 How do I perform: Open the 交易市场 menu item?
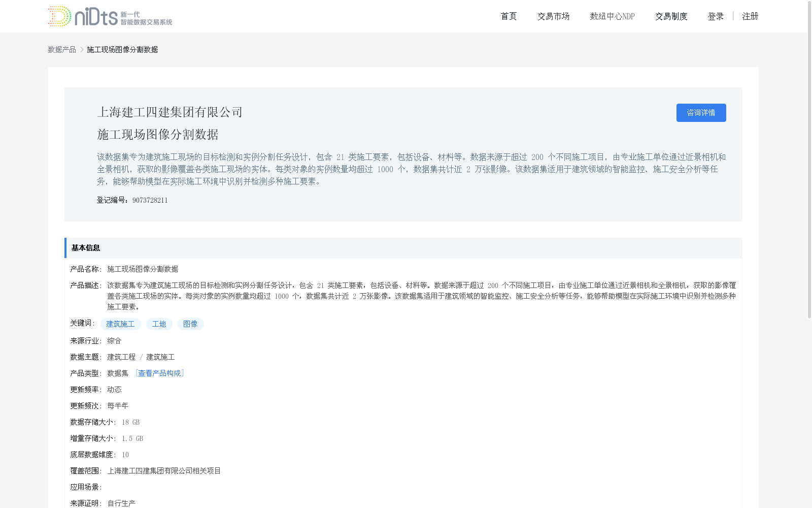[x=554, y=16]
